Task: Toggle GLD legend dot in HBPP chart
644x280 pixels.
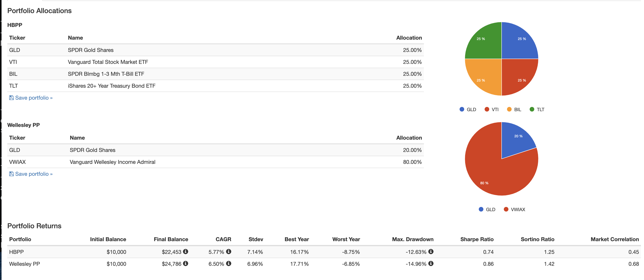Action: pos(462,109)
